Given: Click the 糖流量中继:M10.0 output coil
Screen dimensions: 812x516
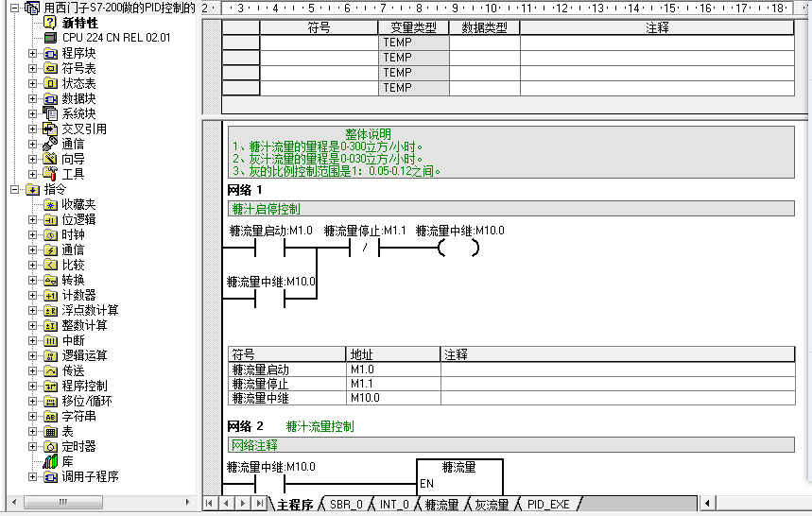Looking at the screenshot, I should coord(458,249).
